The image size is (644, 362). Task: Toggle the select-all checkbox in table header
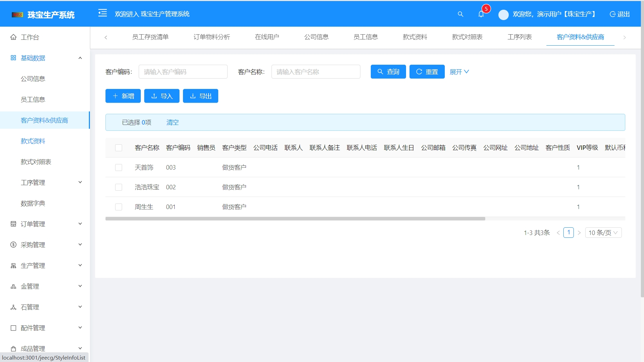119,147
